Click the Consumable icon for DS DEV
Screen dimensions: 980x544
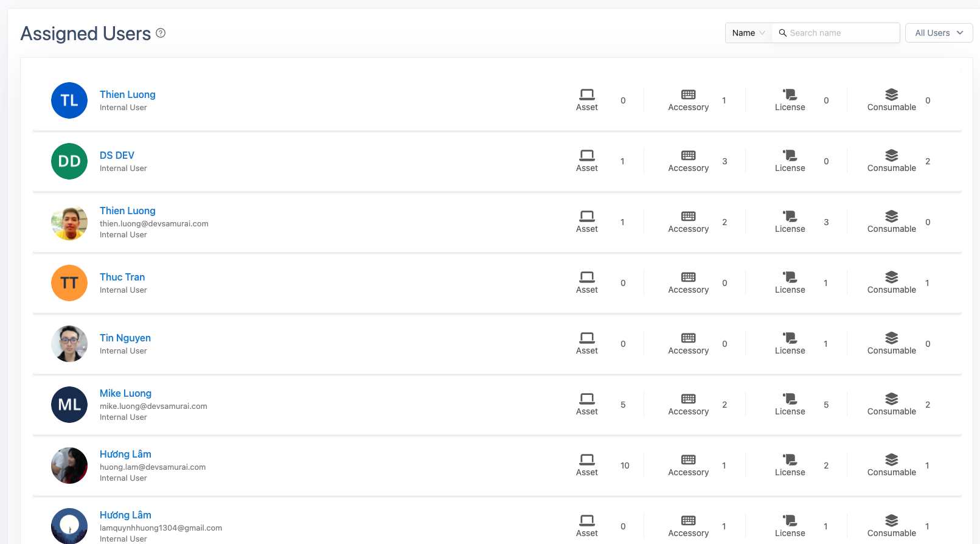891,155
